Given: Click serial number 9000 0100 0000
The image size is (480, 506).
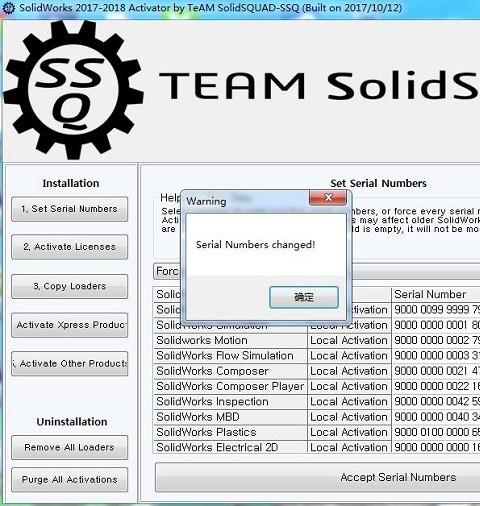Looking at the screenshot, I should (436, 432).
